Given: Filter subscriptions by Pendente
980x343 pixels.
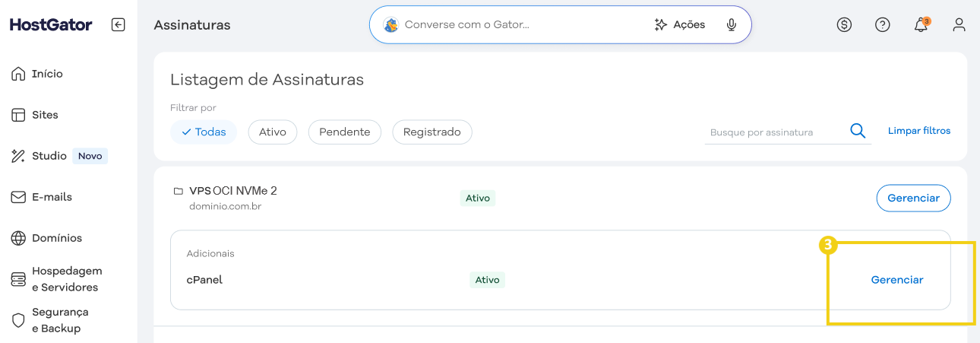Looking at the screenshot, I should pyautogui.click(x=345, y=132).
